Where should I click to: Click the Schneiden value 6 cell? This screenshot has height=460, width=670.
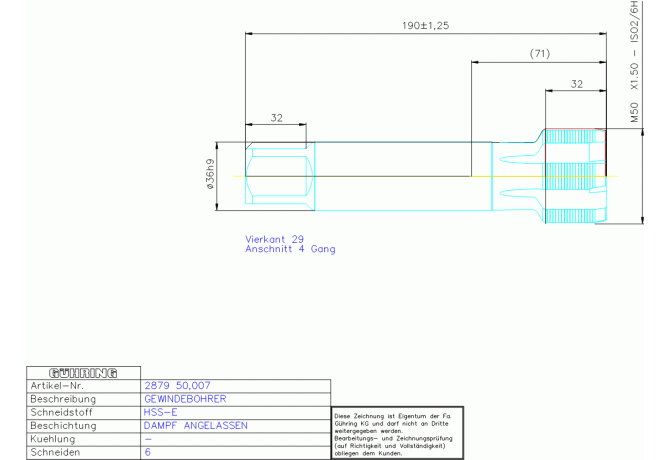tap(148, 452)
